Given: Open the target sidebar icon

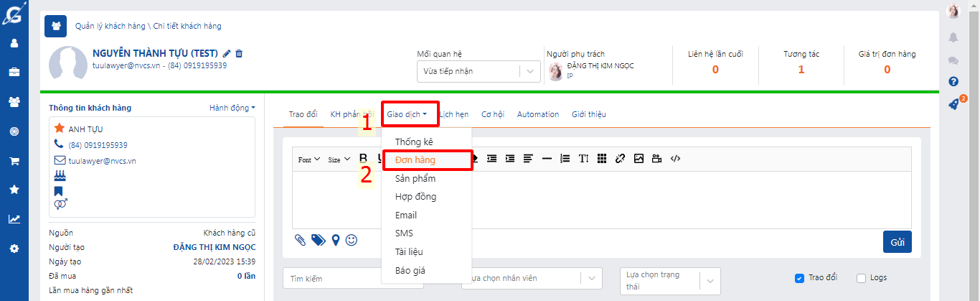Looking at the screenshot, I should pyautogui.click(x=14, y=131).
